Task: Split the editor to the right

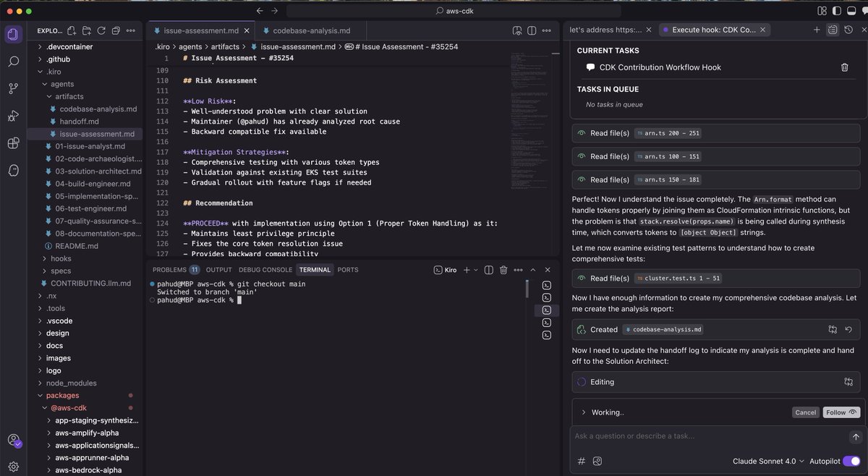Action: point(532,30)
